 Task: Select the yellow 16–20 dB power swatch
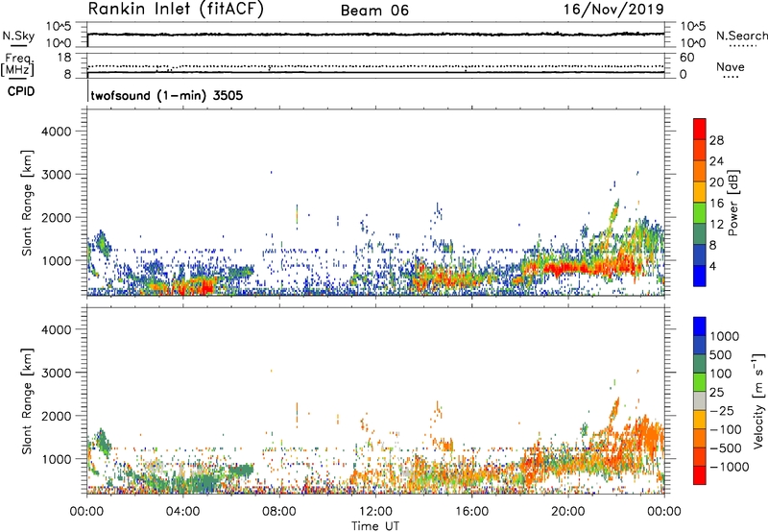coord(700,191)
